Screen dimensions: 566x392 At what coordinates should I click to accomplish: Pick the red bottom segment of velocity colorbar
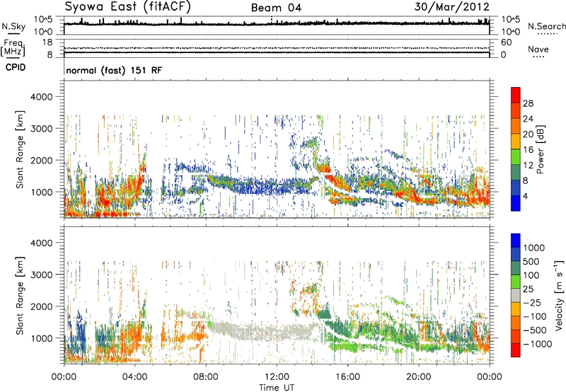click(x=516, y=350)
